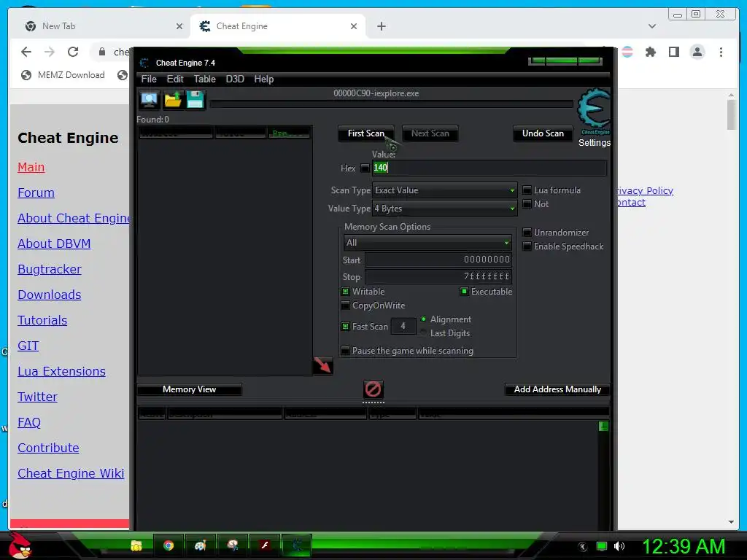Enable Lua formula checkbox
Image resolution: width=747 pixels, height=560 pixels.
[x=527, y=190]
